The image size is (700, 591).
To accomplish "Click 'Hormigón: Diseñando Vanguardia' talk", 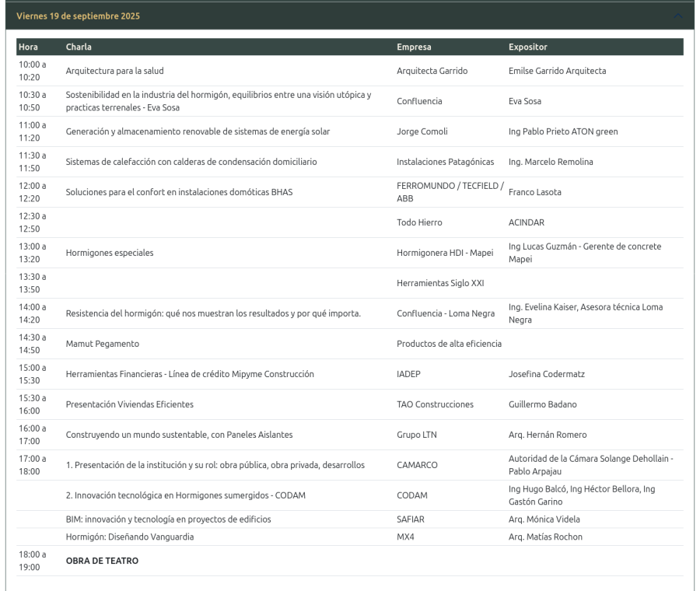I will (x=130, y=537).
